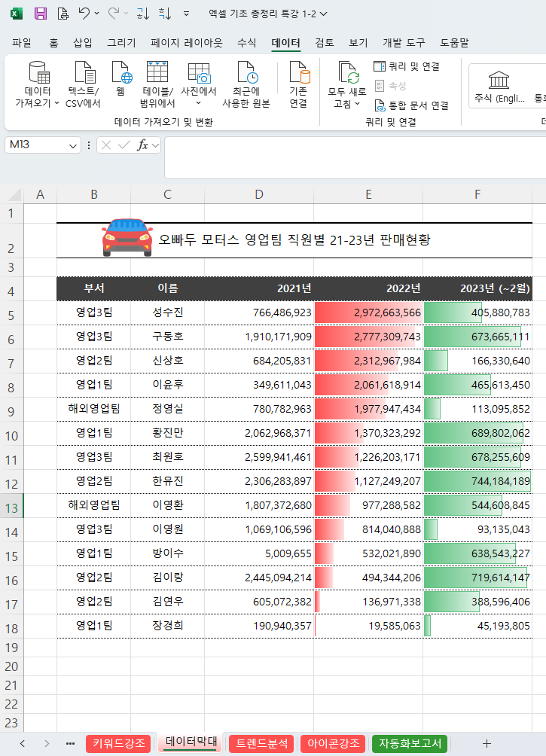Select the 주식 (English) data type
This screenshot has width=546, height=756.
pos(499,87)
